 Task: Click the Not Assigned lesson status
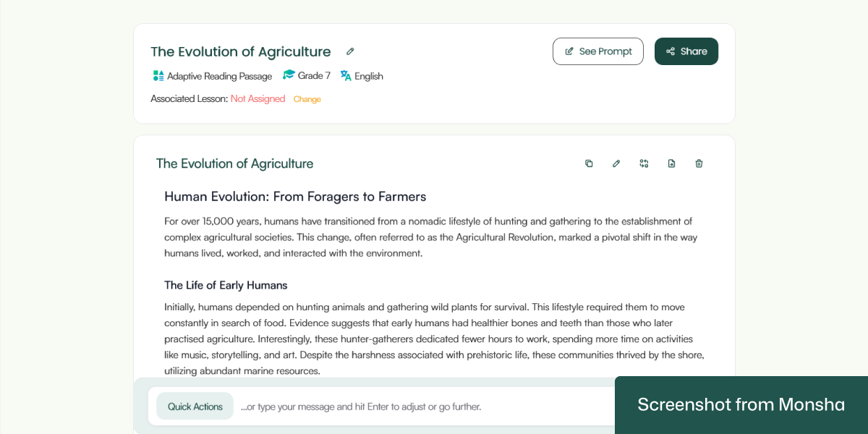pyautogui.click(x=258, y=99)
